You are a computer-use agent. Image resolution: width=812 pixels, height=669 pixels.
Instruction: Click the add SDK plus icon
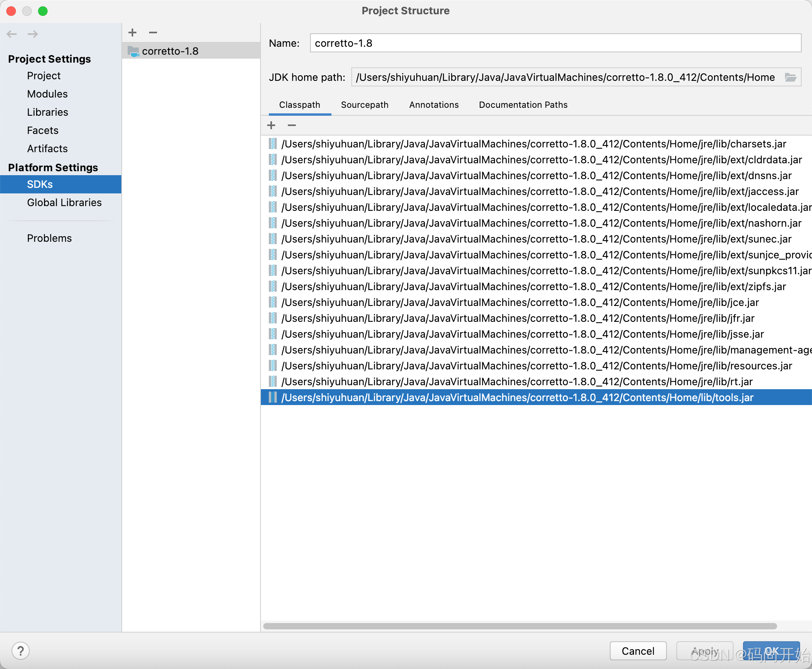(x=132, y=32)
